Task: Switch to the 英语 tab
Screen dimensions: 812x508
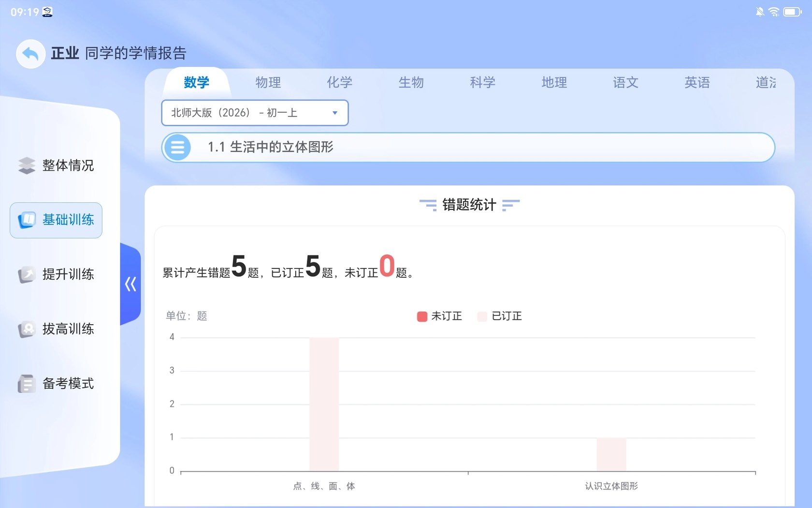Action: [697, 83]
